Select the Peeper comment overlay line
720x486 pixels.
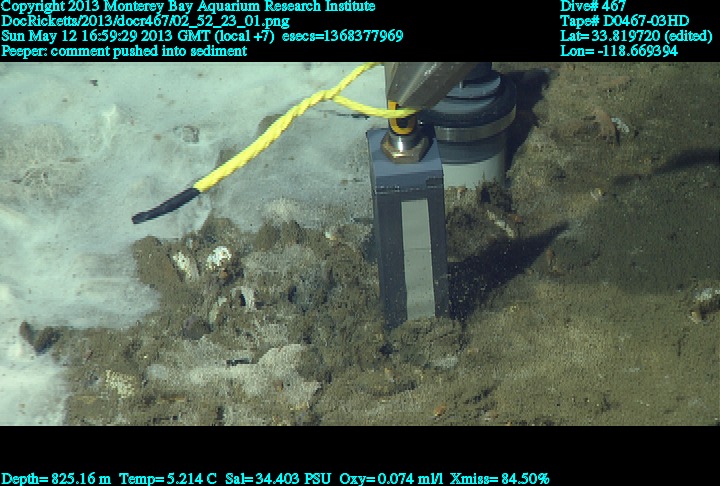click(124, 51)
